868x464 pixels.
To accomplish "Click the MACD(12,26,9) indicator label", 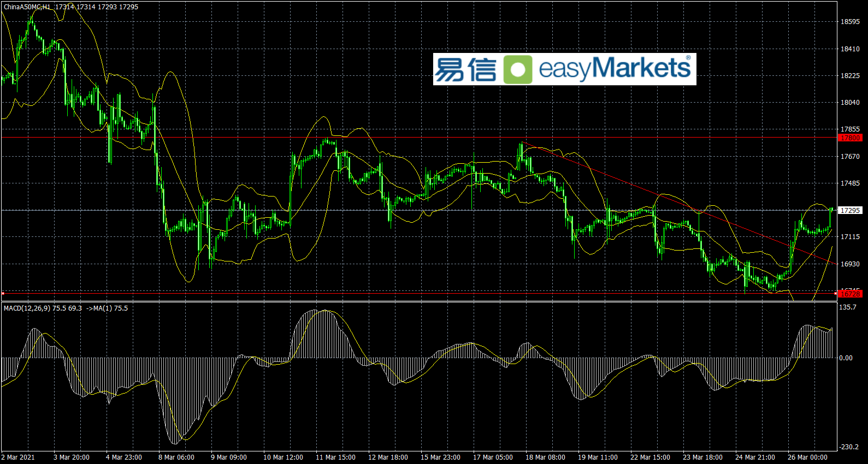I will click(x=27, y=308).
